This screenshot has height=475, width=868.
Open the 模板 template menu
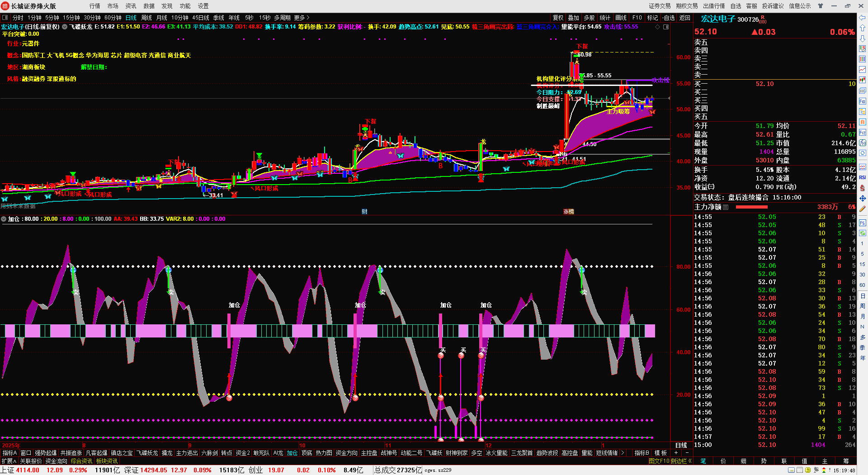click(661, 453)
